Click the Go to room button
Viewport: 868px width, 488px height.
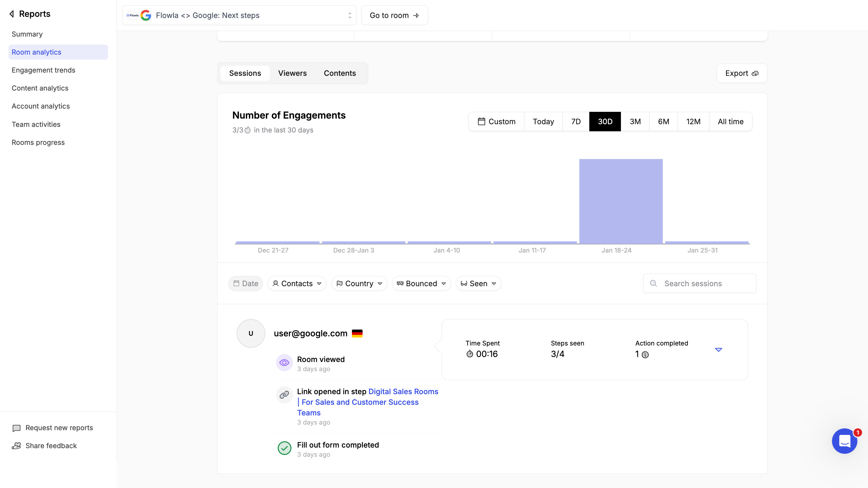click(x=394, y=16)
